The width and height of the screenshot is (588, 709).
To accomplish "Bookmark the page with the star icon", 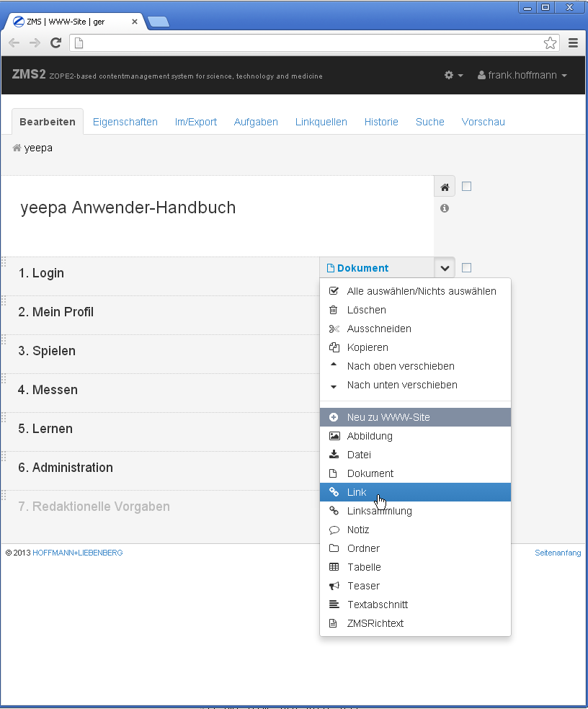I will click(x=550, y=43).
